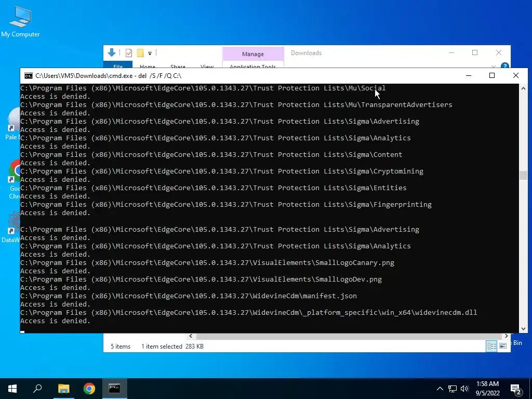Open the Share ribbon tab in Downloads
The height and width of the screenshot is (399, 532).
[178, 66]
